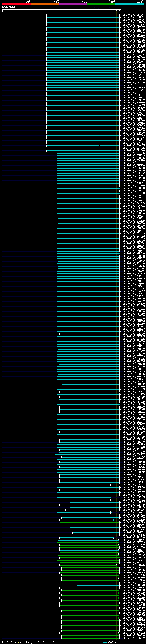Open hit UniRef100_C6TNM8
This screenshot has width=146, height=644.
(x=133, y=32)
